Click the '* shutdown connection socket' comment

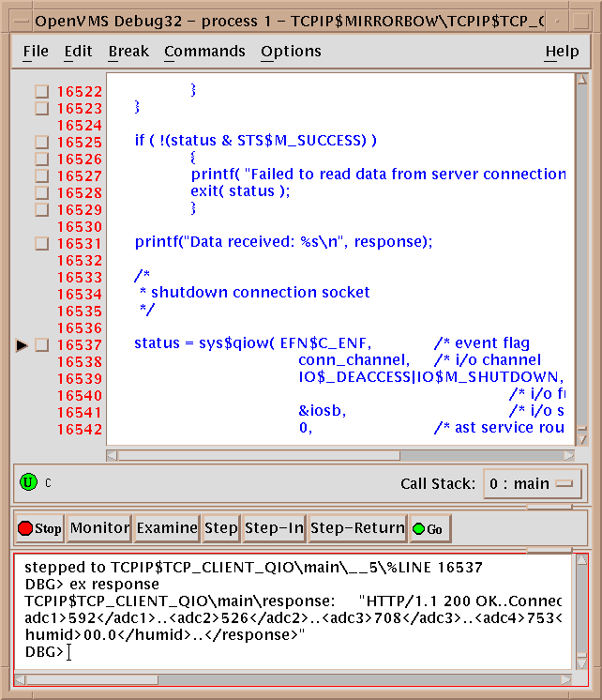pyautogui.click(x=254, y=293)
